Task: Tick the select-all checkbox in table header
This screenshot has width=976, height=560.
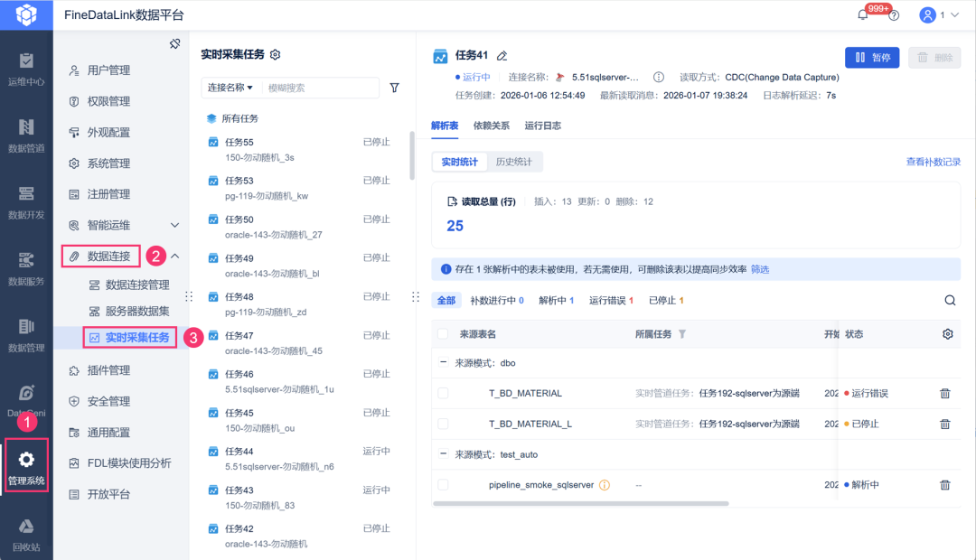Action: pyautogui.click(x=443, y=334)
